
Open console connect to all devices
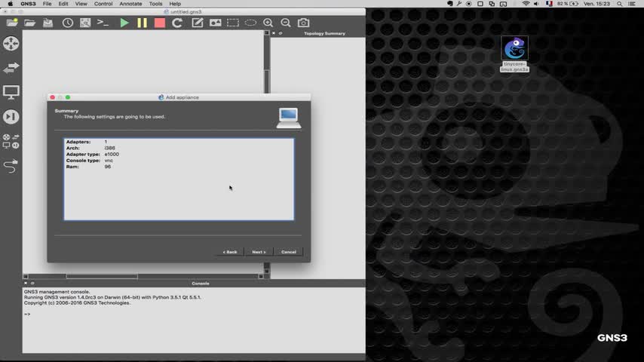point(103,23)
